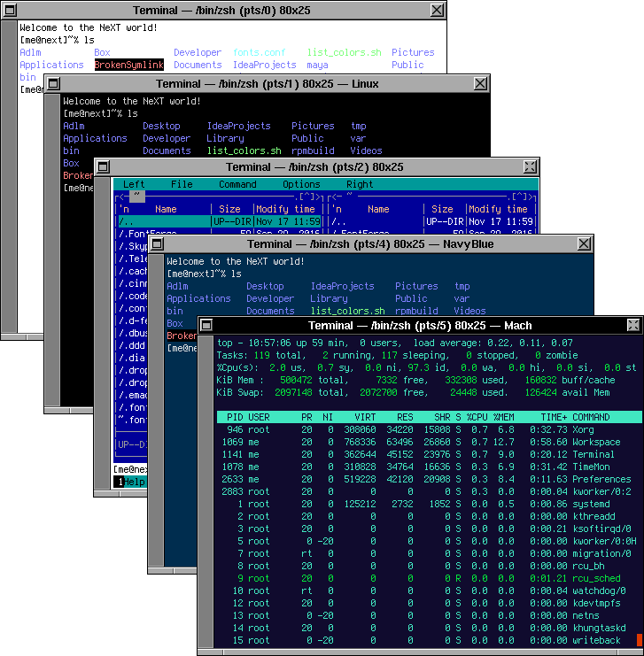Close the pts/4 NavyBlue terminal window
Screen dimensions: 644x656
click(x=584, y=244)
